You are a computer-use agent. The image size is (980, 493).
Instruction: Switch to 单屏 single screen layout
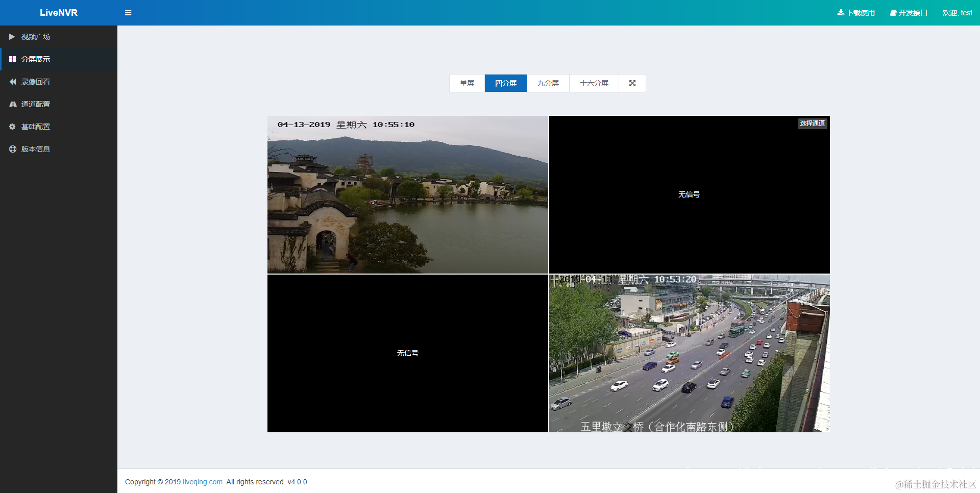(x=467, y=83)
